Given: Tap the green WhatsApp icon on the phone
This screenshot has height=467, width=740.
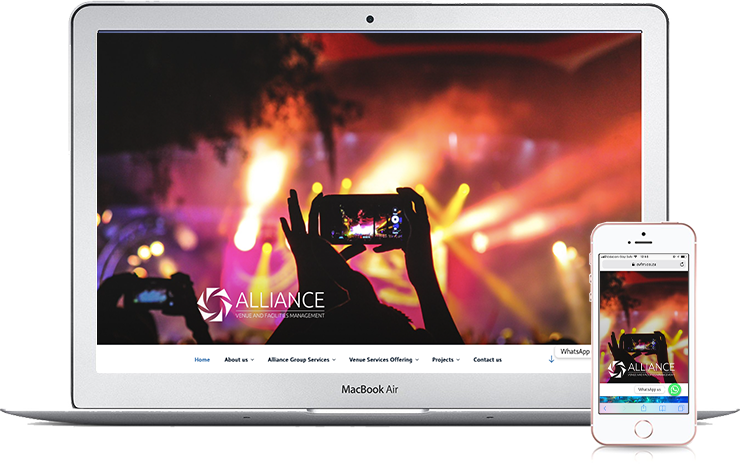Looking at the screenshot, I should tap(675, 389).
